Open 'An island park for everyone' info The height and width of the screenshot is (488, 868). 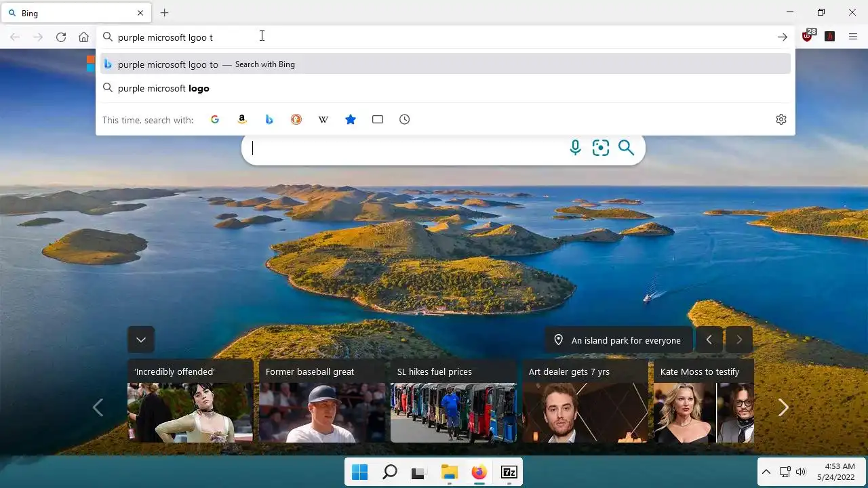618,340
